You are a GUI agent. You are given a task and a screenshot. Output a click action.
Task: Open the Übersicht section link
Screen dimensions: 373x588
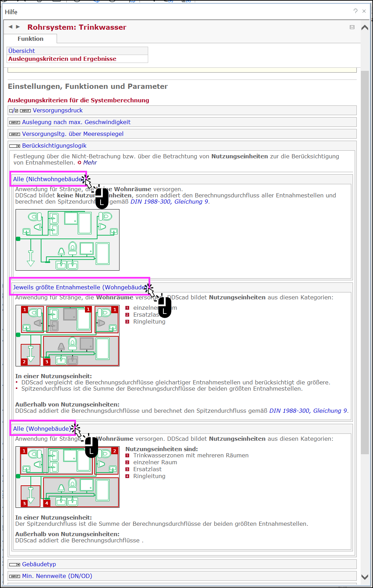tap(21, 51)
